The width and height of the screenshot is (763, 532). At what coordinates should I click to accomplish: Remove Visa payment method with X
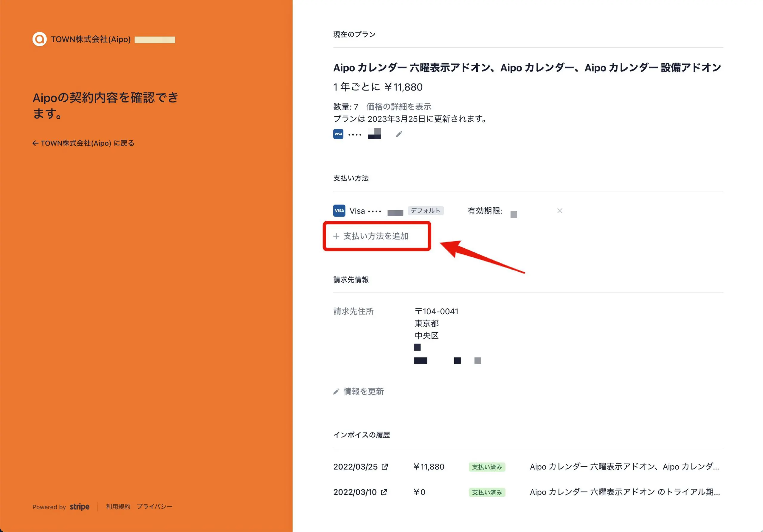tap(560, 211)
